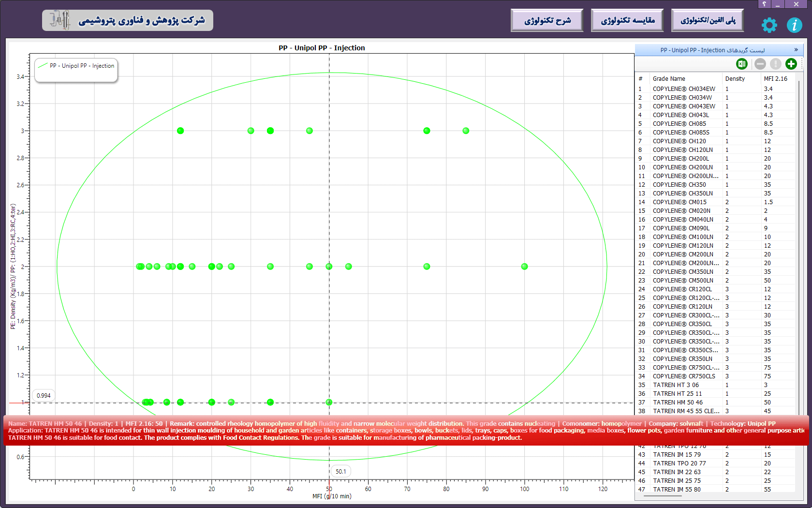The image size is (812, 508).
Task: Close the application window
Action: (796, 4)
